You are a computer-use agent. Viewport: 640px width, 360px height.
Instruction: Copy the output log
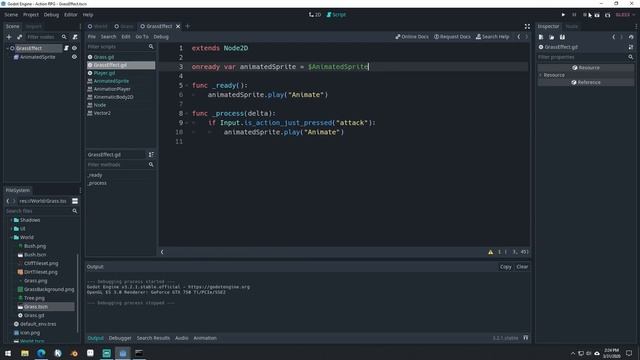(x=506, y=267)
